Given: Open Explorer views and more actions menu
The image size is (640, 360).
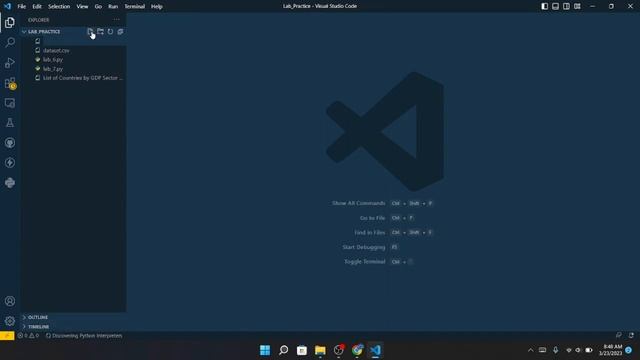Looking at the screenshot, I should 117,20.
